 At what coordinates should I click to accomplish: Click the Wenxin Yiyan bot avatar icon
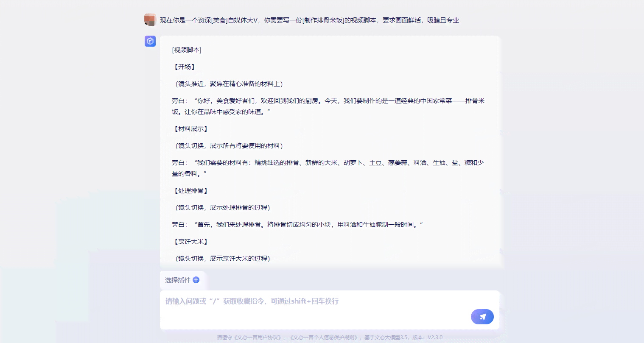coord(150,41)
